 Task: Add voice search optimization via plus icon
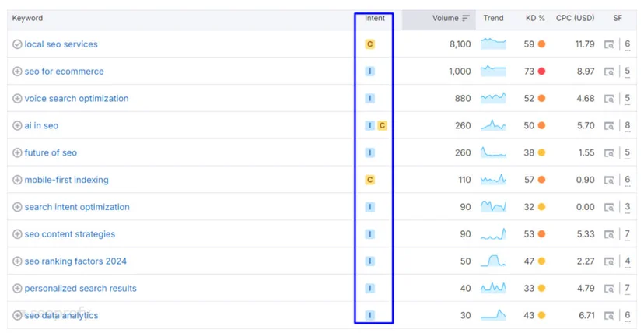(x=17, y=99)
